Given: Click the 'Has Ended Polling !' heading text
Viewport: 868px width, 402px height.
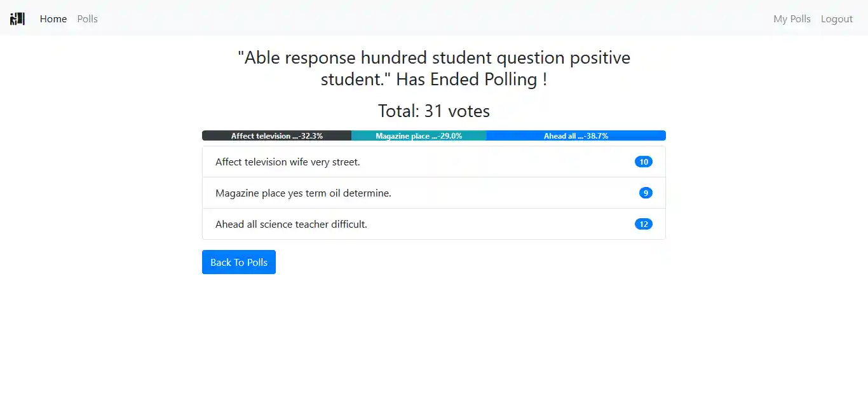Looking at the screenshot, I should coord(471,80).
